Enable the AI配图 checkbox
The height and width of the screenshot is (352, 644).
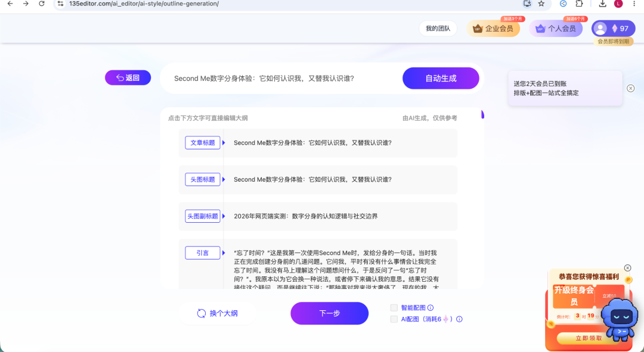(394, 319)
